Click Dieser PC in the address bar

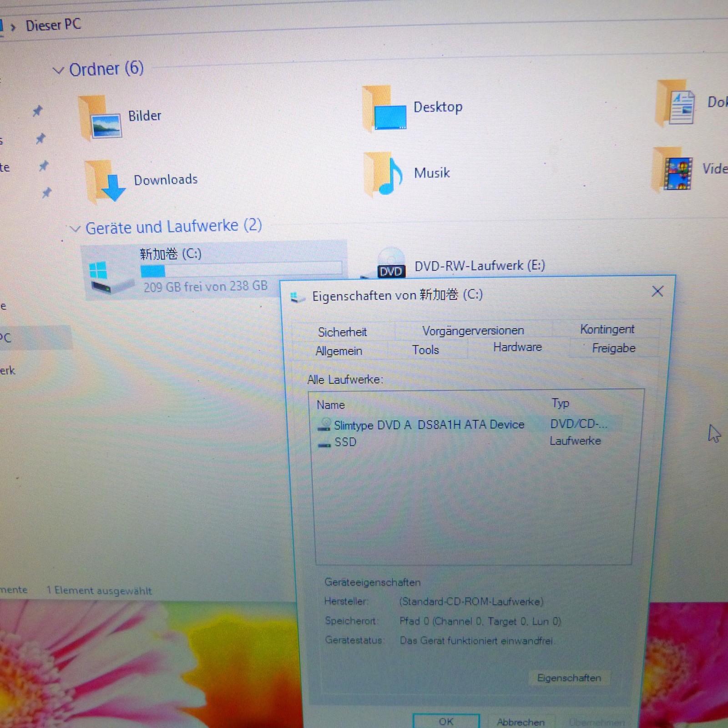(53, 25)
